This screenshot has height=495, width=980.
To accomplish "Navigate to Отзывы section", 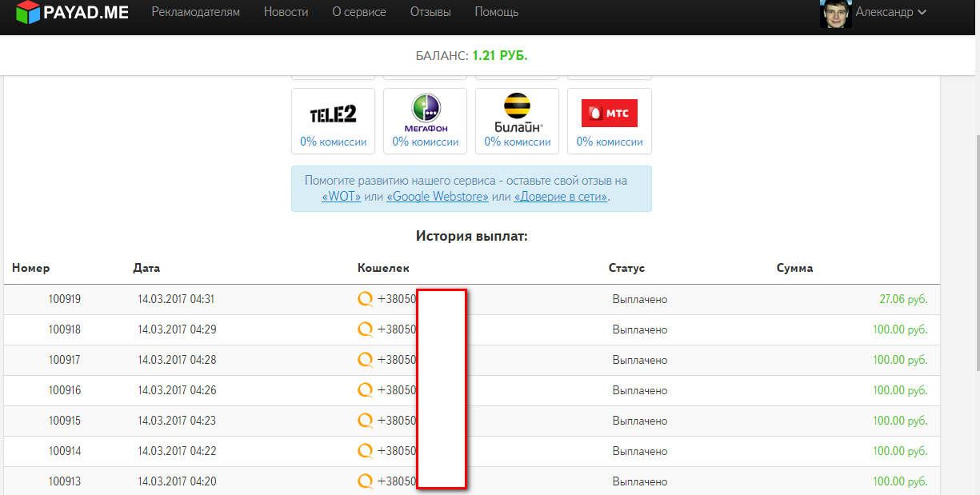I will coord(430,12).
